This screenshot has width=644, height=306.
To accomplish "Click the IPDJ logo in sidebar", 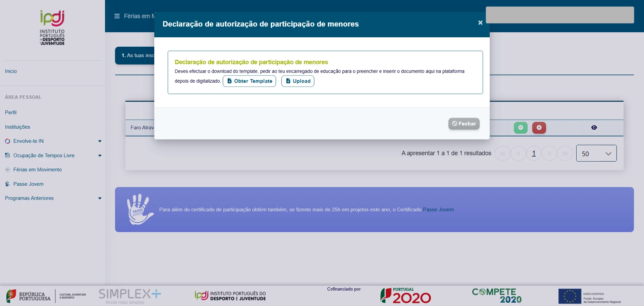I will (52, 28).
